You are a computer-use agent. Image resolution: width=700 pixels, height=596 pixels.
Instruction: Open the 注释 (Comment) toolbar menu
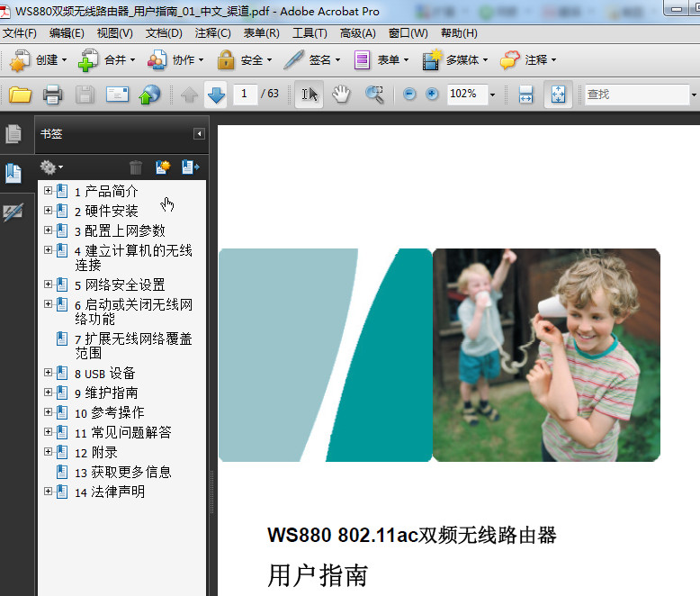pyautogui.click(x=528, y=59)
